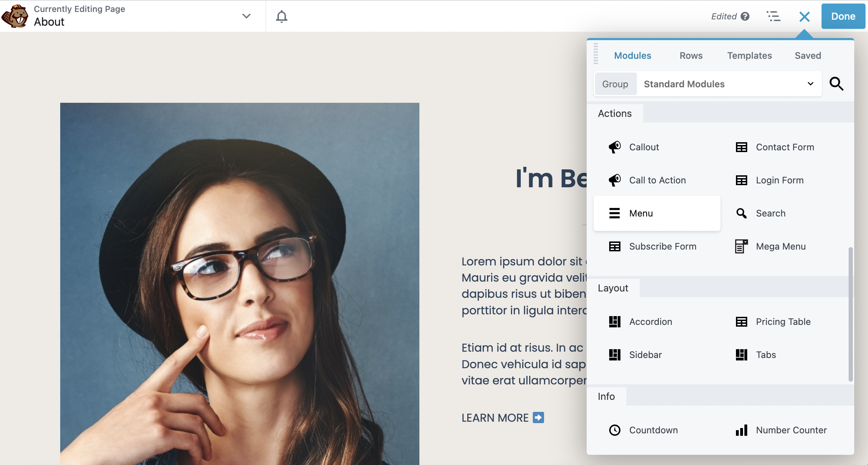This screenshot has width=868, height=465.
Task: Click the Subscribe Form module icon
Action: [615, 246]
